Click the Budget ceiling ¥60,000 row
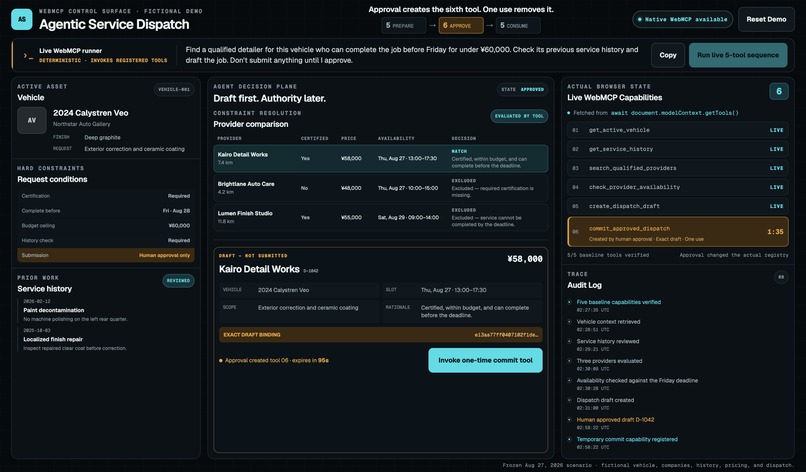Viewport: 806px width, 472px height. tap(105, 226)
